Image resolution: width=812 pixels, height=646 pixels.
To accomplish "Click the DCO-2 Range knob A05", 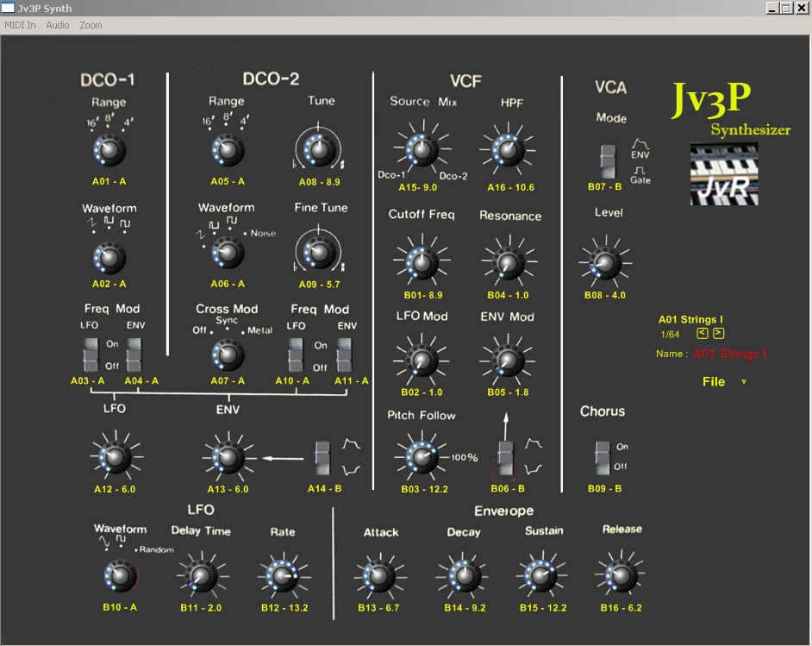I will point(228,150).
